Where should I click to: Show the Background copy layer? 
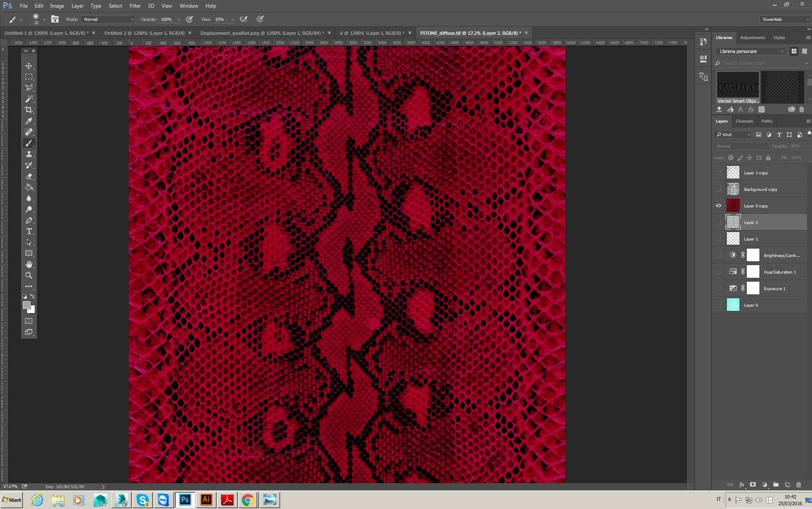coord(718,189)
